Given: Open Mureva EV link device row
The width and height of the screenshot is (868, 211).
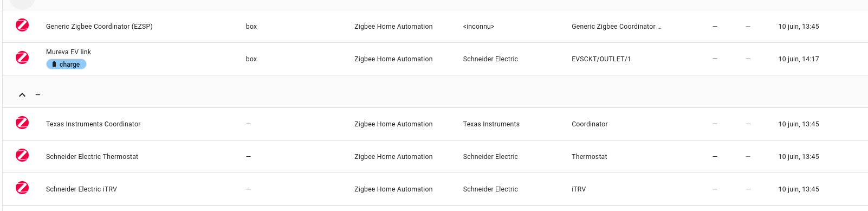Looking at the screenshot, I should point(435,59).
